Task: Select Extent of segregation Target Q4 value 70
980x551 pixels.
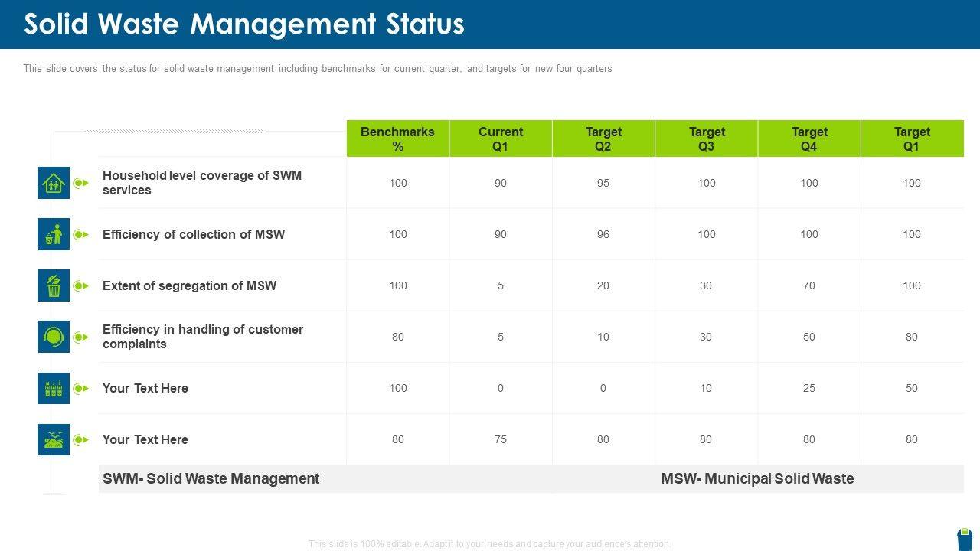Action: (x=809, y=285)
